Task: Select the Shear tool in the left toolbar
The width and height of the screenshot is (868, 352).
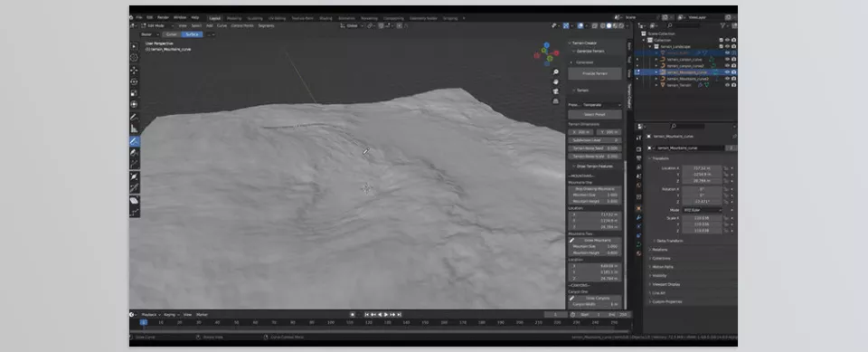Action: (134, 201)
